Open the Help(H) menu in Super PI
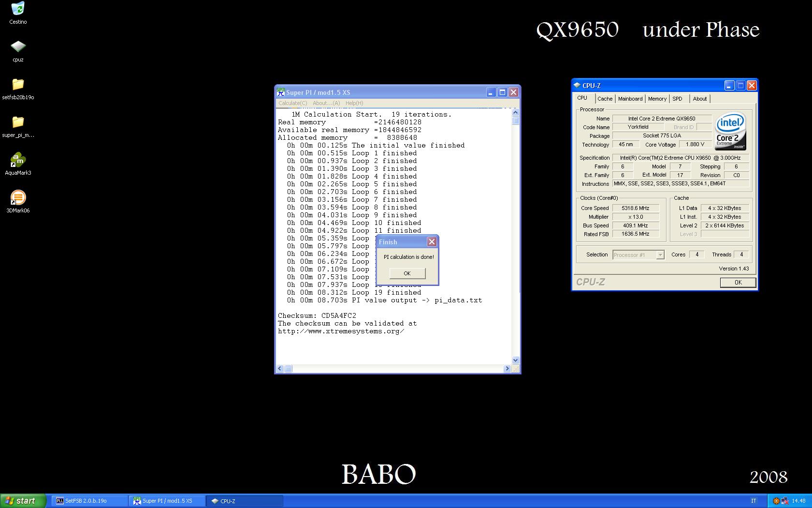 click(x=354, y=103)
